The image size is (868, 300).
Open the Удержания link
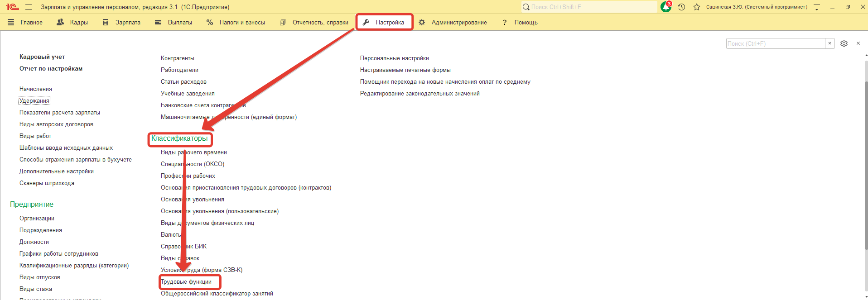click(x=34, y=100)
